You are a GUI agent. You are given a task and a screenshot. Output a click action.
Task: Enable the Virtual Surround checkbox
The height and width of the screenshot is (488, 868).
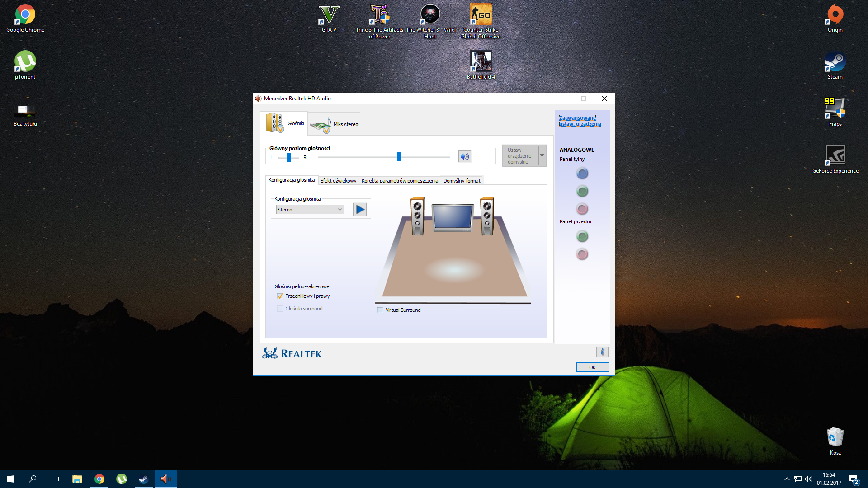click(x=380, y=310)
